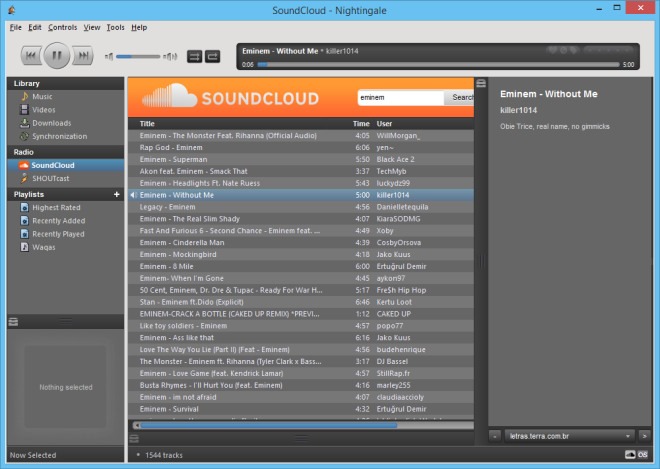This screenshot has height=469, width=660.
Task: Toggle shuffle mode
Action: click(x=194, y=56)
